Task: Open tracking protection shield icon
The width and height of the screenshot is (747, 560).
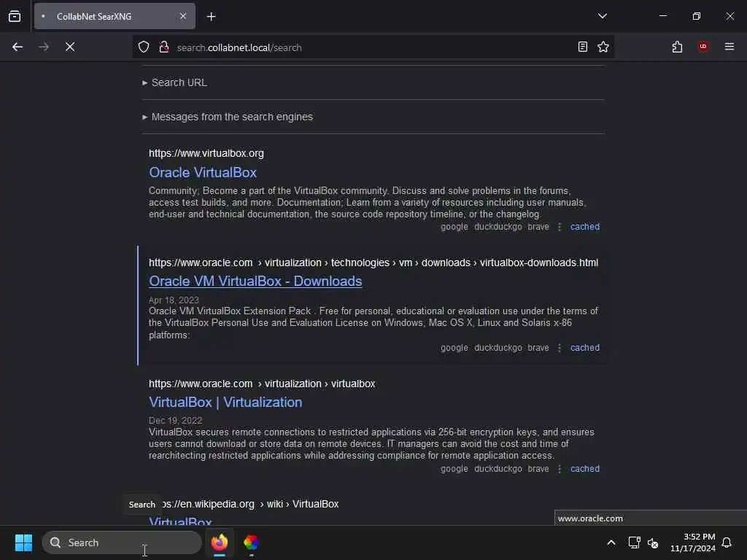Action: (x=144, y=47)
